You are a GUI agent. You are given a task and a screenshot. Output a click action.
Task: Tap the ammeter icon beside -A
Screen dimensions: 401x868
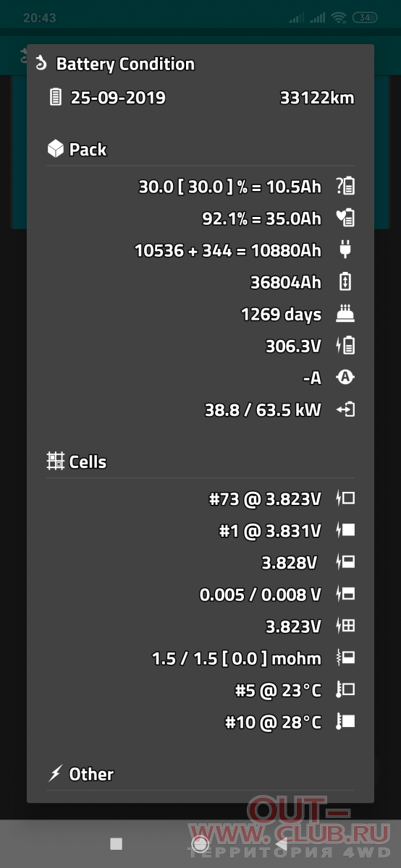click(345, 378)
